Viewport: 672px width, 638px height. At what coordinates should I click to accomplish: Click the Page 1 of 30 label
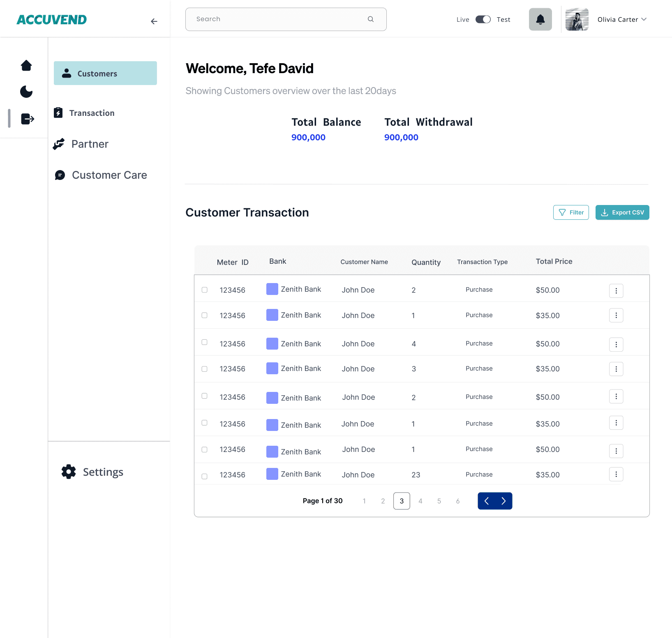click(323, 501)
